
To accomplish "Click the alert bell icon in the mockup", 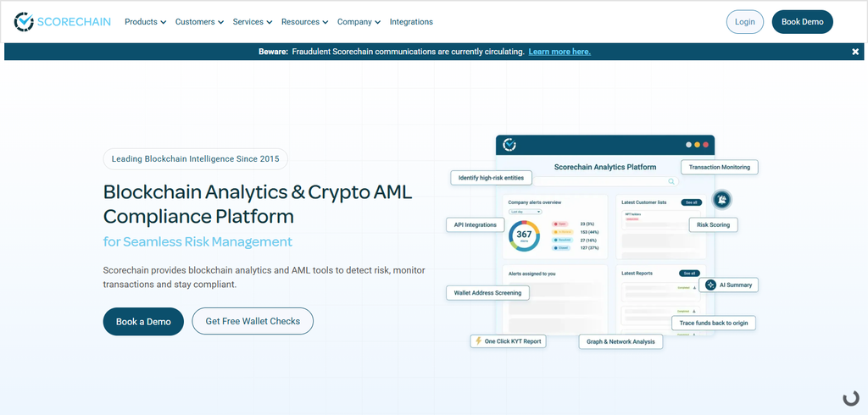I will pyautogui.click(x=721, y=199).
